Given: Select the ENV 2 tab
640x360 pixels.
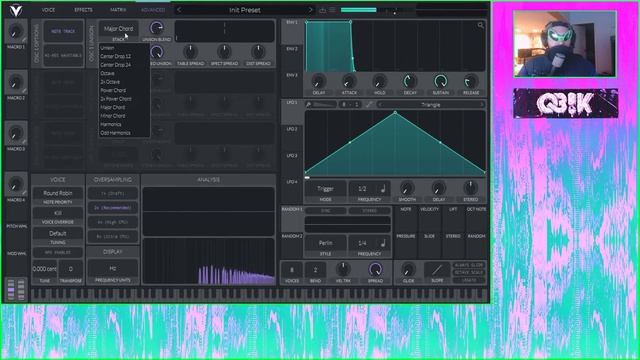Looking at the screenshot, I should [292, 58].
